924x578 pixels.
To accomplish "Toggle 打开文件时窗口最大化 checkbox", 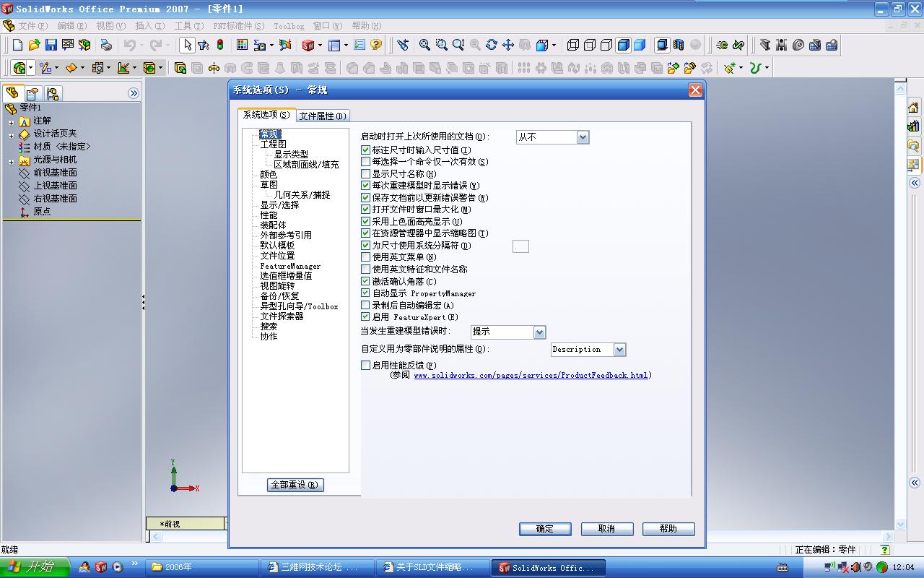I will click(x=365, y=210).
